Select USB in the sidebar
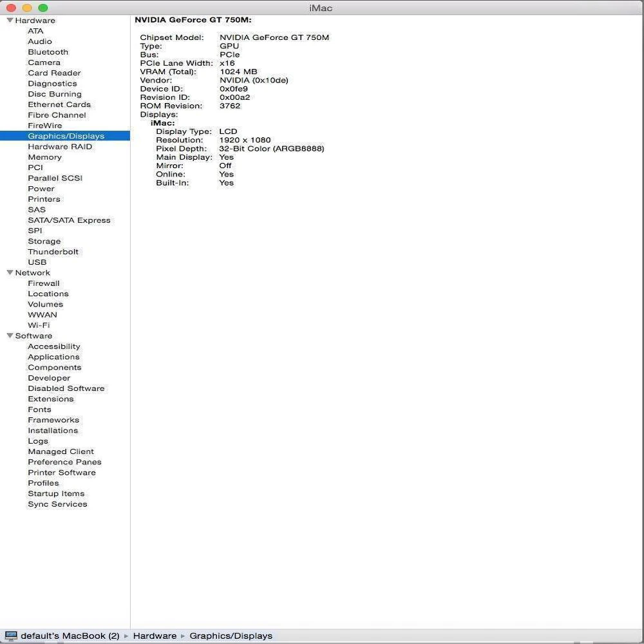The image size is (644, 644). pyautogui.click(x=37, y=262)
